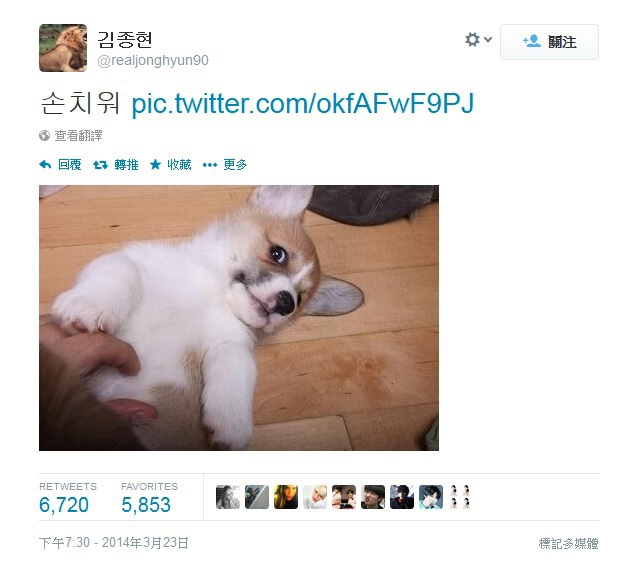Click the 查看翻譯 view translation text
Viewport: 632px width, 569px height.
click(x=79, y=135)
